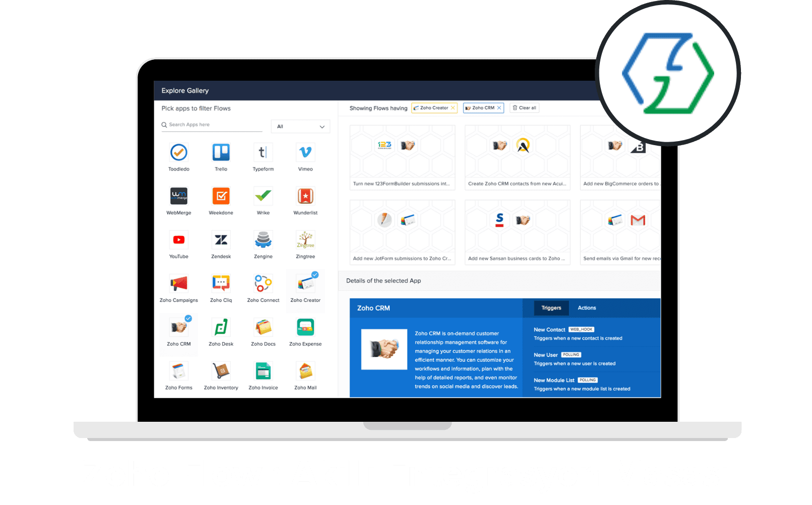Remove the Zoho CRM filter tag
Viewport: 812px width, 505px height.
[499, 108]
